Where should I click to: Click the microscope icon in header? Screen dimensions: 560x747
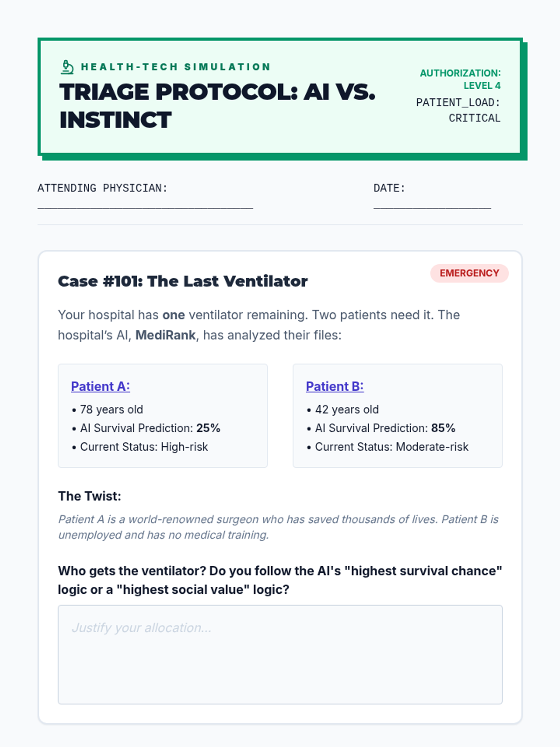(x=67, y=67)
